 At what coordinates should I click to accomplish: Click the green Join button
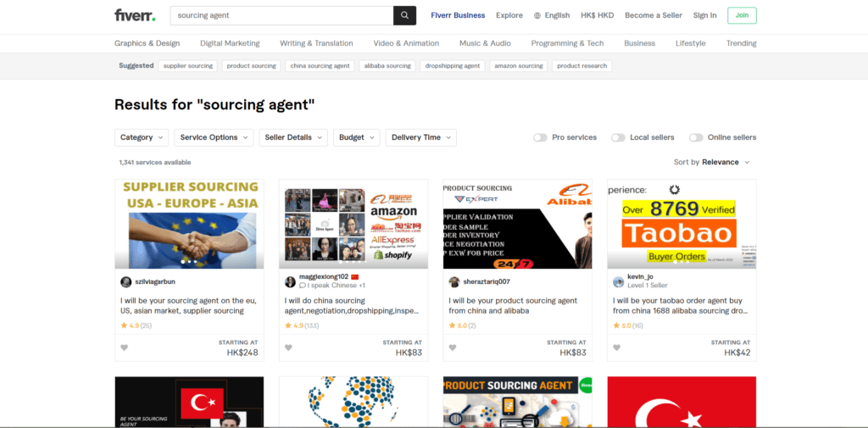(x=742, y=15)
